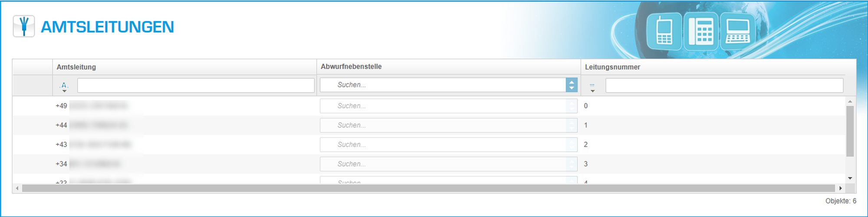The width and height of the screenshot is (868, 217).
Task: Open Abwurfnebenstelle dropdown for the +49 line
Action: (572, 106)
